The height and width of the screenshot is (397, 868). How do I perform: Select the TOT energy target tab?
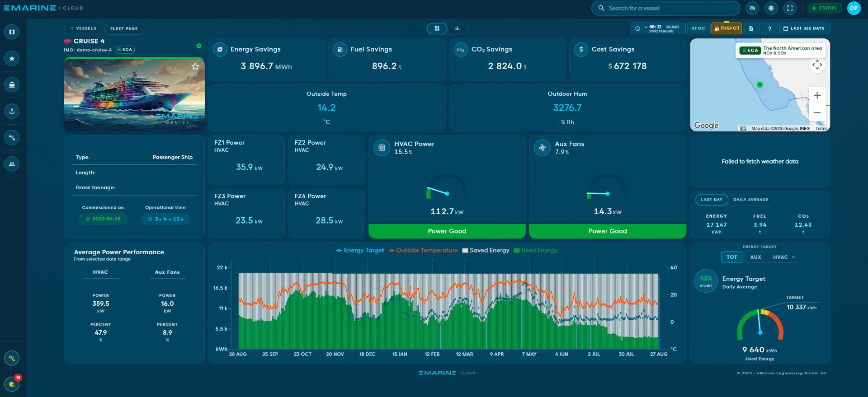tap(732, 257)
